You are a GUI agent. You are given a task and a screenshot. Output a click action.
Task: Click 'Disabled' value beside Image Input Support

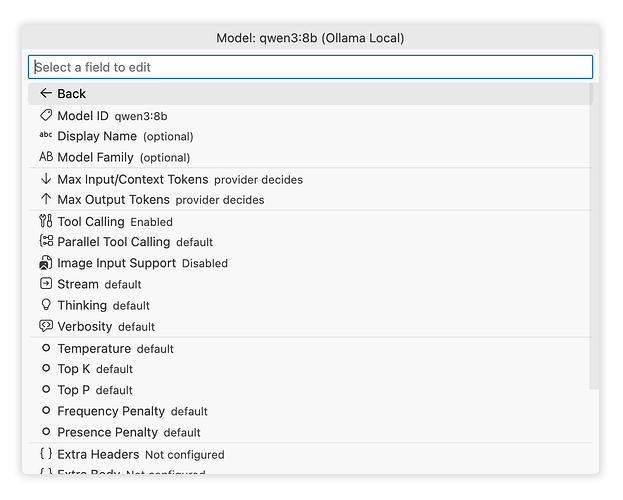[205, 263]
